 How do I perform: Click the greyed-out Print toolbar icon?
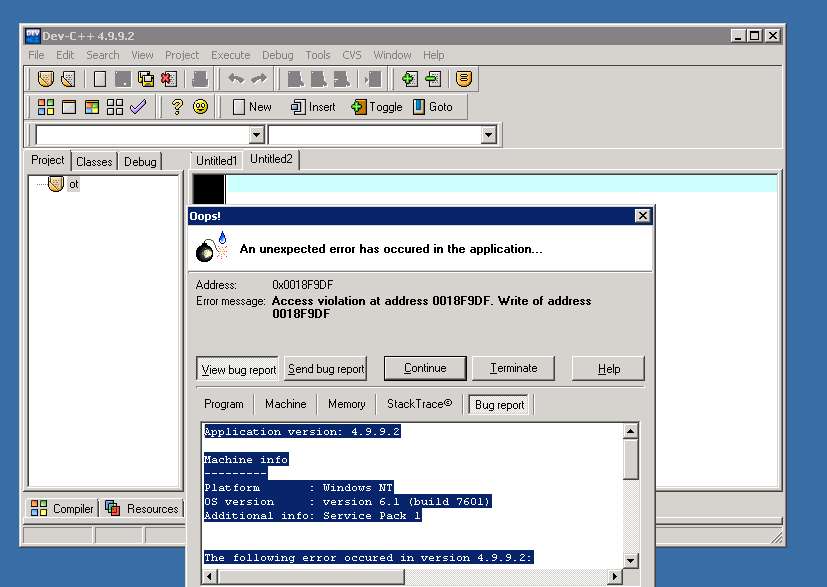[199, 79]
